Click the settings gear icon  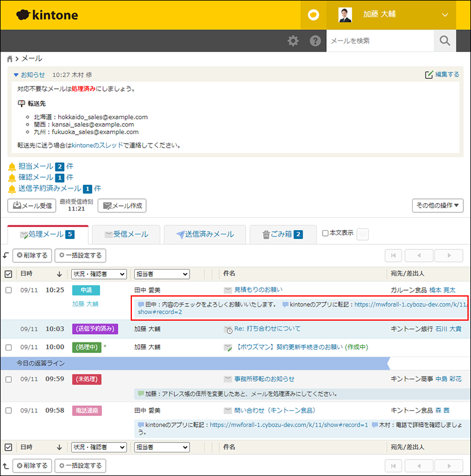pyautogui.click(x=293, y=41)
